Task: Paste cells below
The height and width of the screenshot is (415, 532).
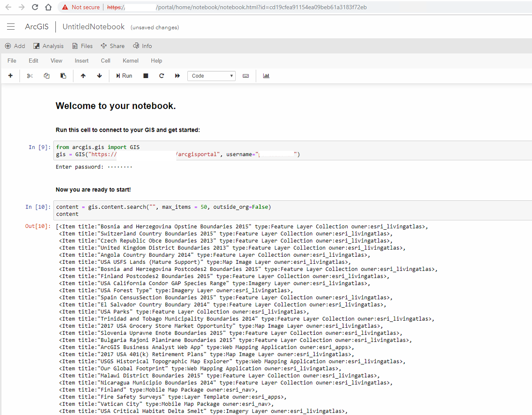Action: coord(63,76)
